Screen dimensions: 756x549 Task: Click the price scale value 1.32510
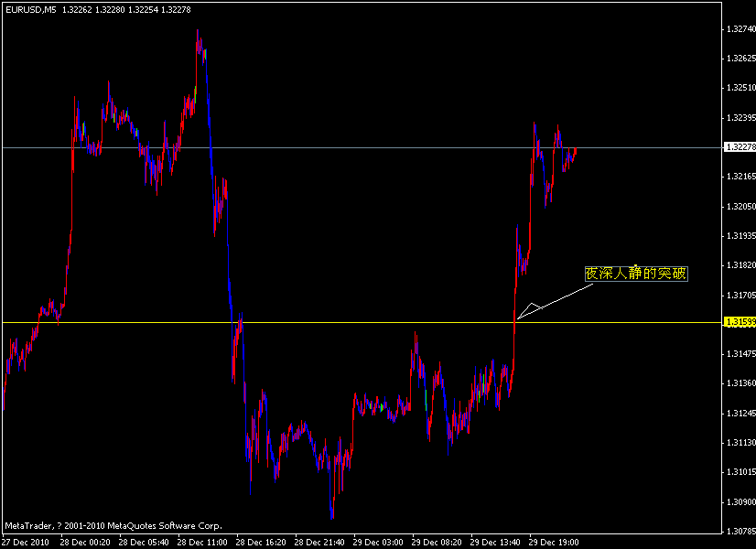click(x=741, y=88)
